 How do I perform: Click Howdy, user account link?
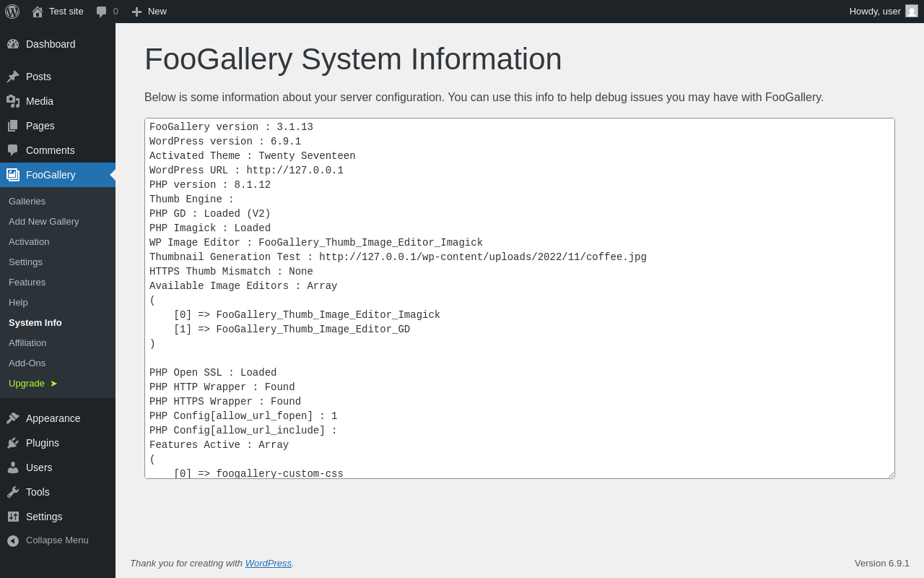pyautogui.click(x=884, y=12)
